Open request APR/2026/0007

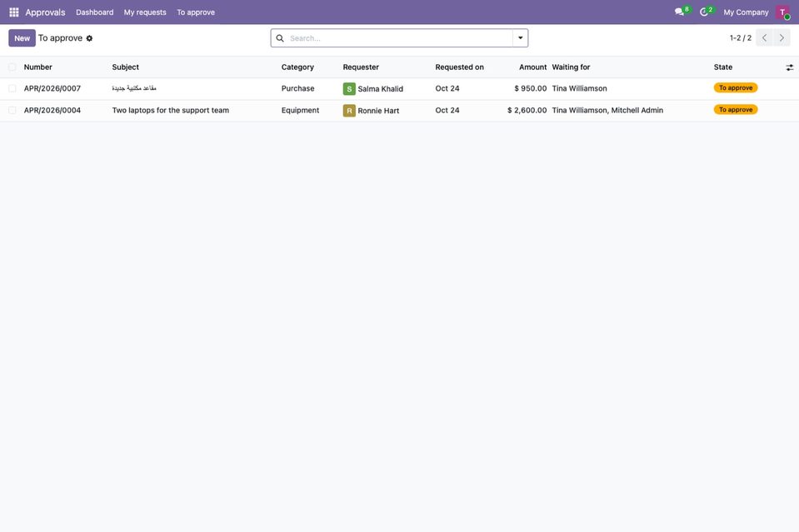point(52,88)
